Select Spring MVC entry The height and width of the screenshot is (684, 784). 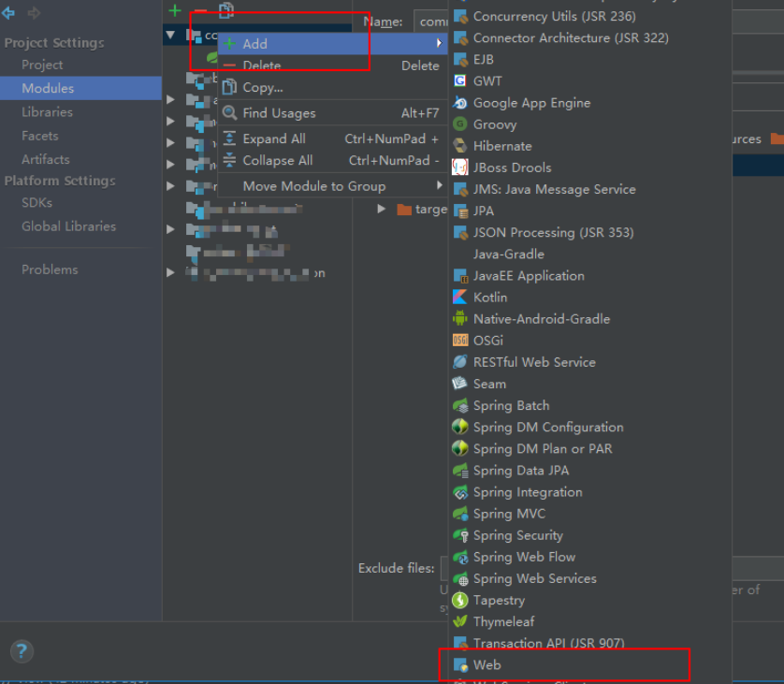tap(590, 514)
